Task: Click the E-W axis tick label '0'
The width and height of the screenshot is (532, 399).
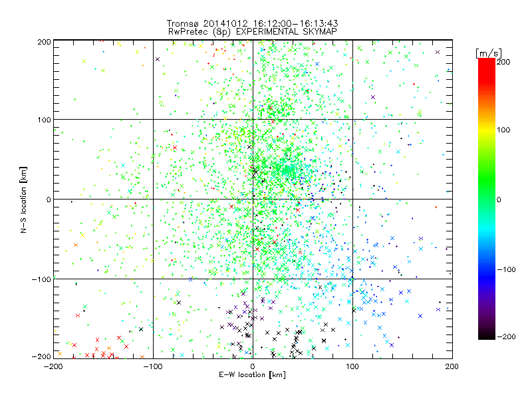Action: 253,366
